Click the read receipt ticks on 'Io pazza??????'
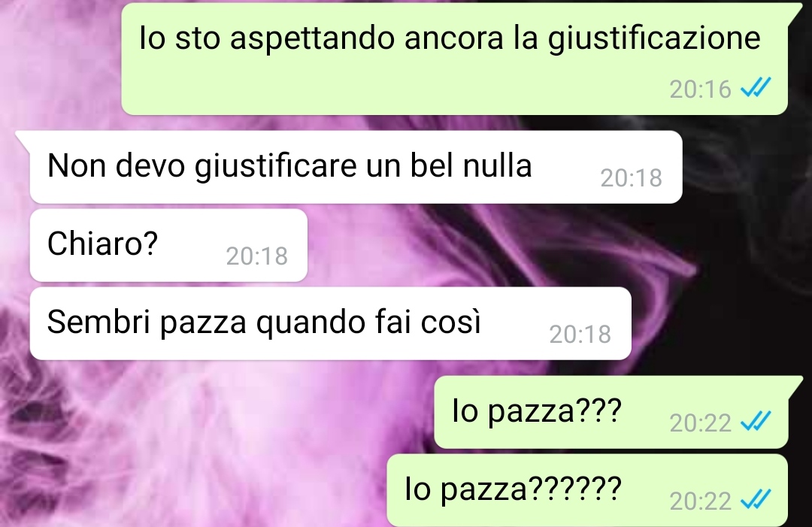The width and height of the screenshot is (812, 527). tap(756, 499)
